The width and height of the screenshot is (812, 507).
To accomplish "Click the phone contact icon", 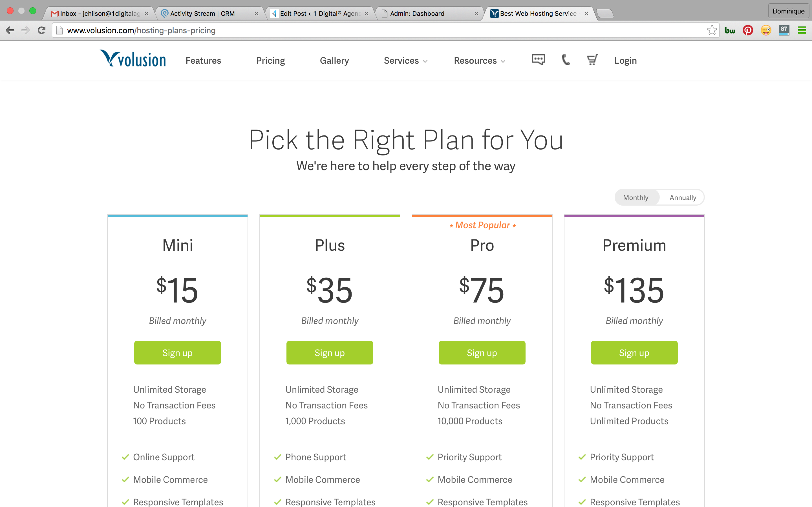I will click(x=566, y=60).
